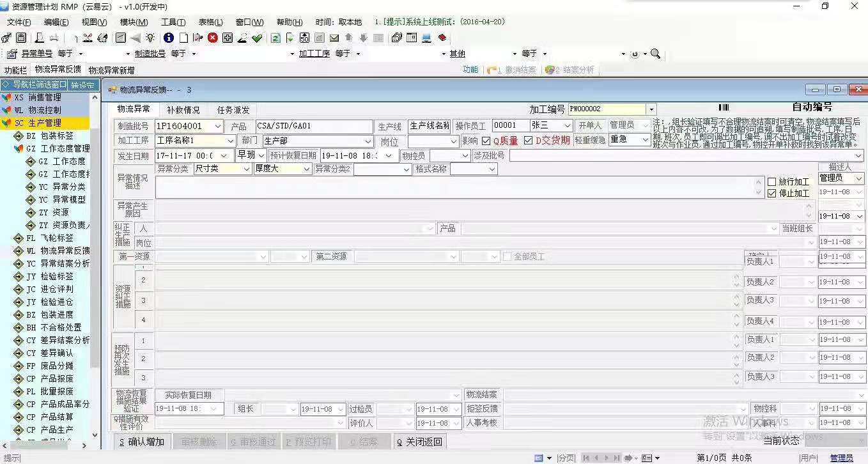This screenshot has height=464, width=868.
Task: Open the 帮助(H) menu
Action: click(x=289, y=22)
